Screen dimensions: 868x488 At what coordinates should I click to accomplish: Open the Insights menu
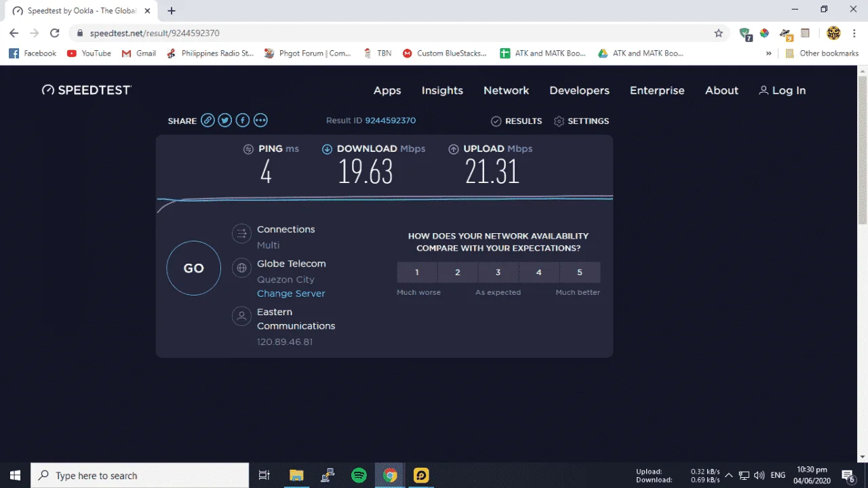(x=442, y=90)
